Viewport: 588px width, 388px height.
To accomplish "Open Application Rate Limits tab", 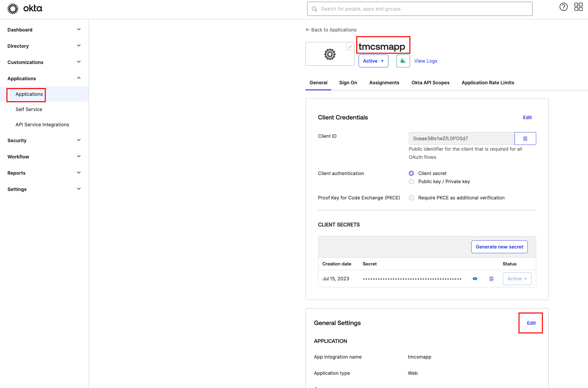I will tap(488, 83).
